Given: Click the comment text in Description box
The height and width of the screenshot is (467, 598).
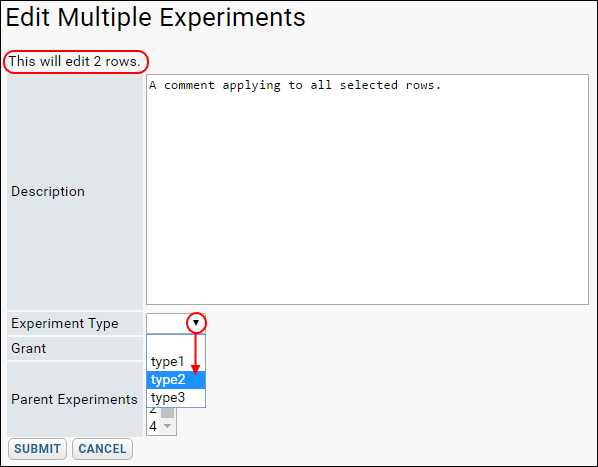Looking at the screenshot, I should click(x=295, y=85).
